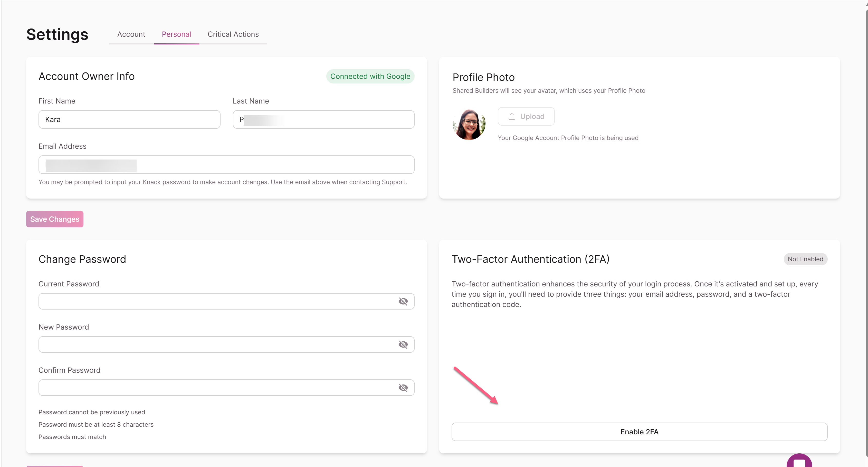Focus the New Password input box
Screen dimensions: 868x467
[x=226, y=344]
